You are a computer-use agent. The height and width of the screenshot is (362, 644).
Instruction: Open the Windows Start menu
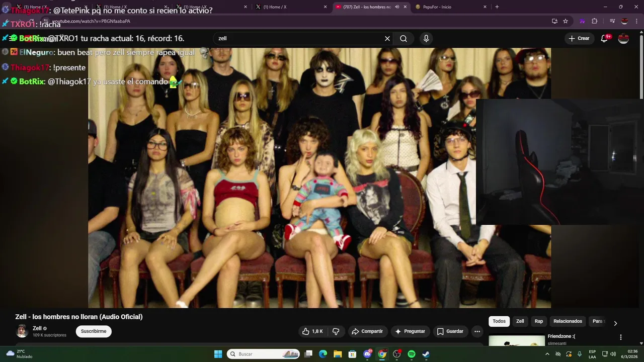pyautogui.click(x=218, y=354)
